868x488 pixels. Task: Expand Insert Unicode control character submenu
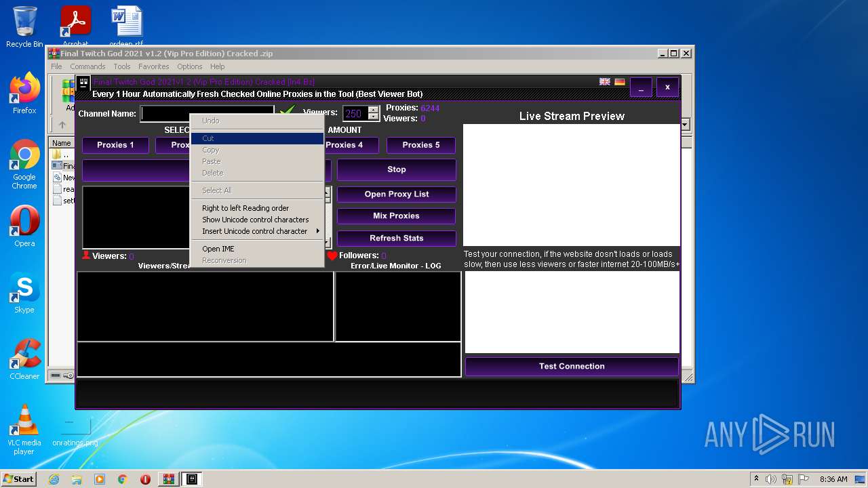coord(258,231)
